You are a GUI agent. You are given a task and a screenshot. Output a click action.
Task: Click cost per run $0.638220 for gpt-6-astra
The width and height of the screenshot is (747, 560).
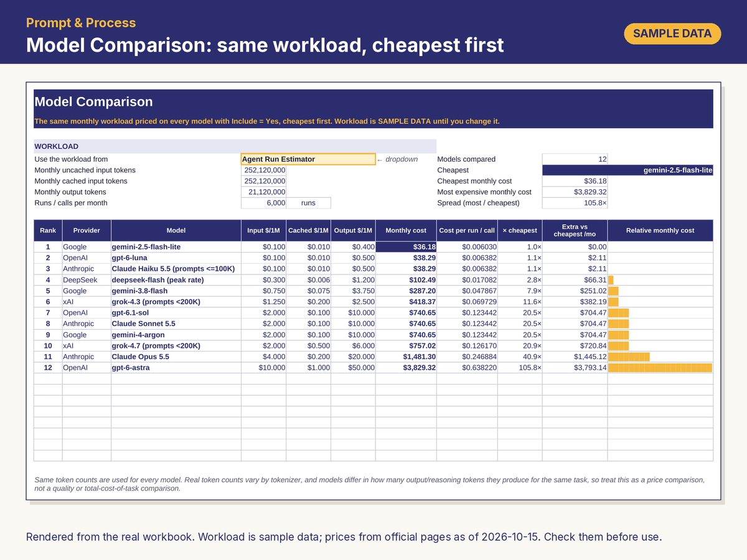467,368
